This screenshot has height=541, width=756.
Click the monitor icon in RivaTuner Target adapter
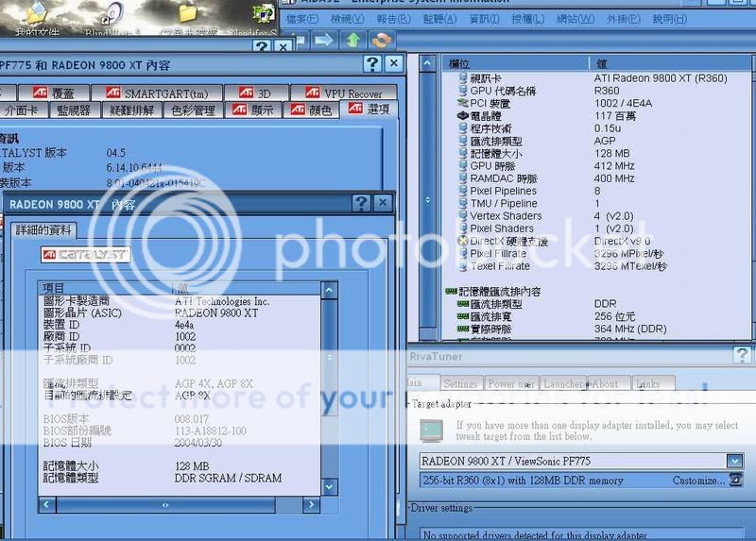[x=432, y=431]
